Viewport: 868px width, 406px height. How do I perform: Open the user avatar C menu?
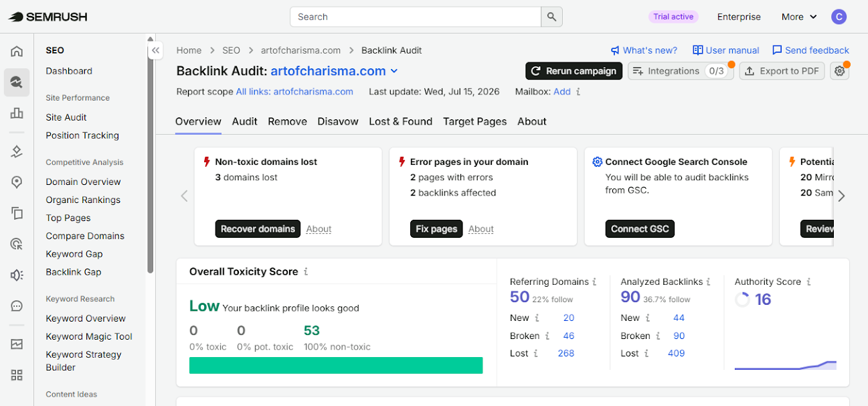coord(839,17)
